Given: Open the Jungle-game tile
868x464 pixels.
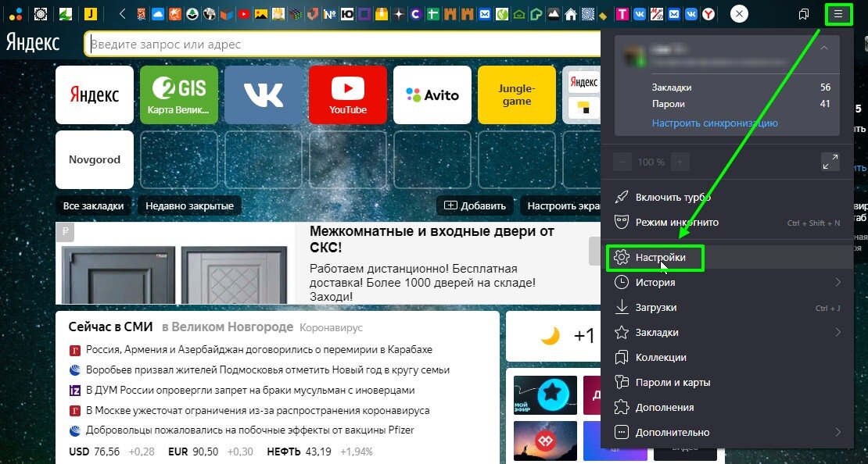Looking at the screenshot, I should coord(516,95).
